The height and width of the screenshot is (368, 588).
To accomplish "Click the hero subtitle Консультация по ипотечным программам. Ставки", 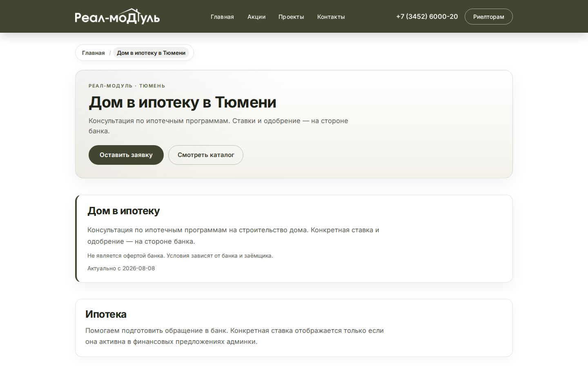I will point(218,126).
